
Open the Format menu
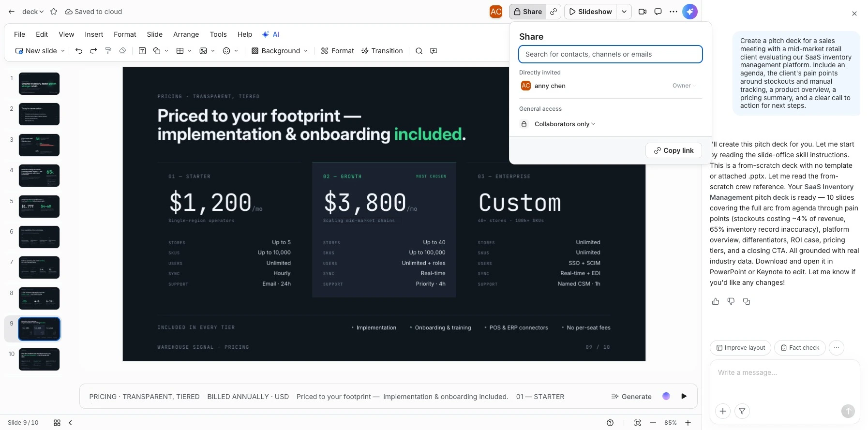pos(125,34)
